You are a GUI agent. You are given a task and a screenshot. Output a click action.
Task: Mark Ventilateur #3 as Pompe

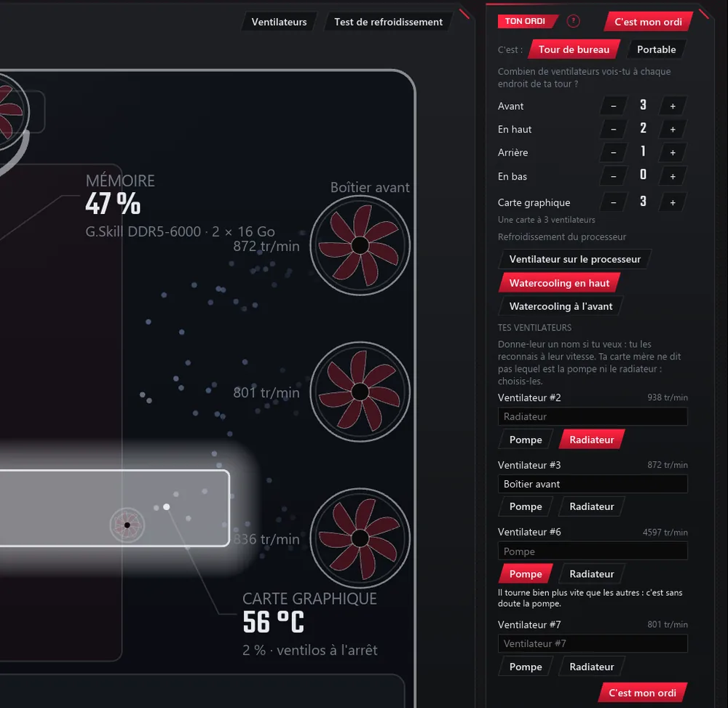click(x=526, y=506)
